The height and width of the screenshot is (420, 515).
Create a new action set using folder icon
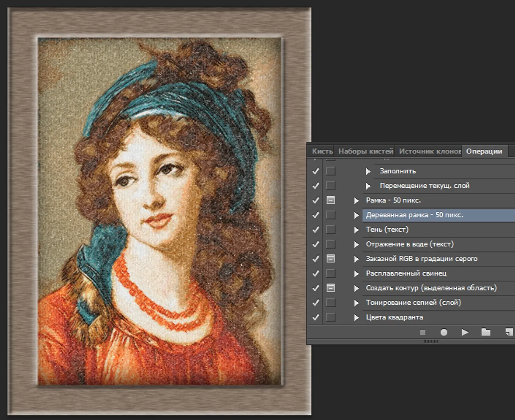(x=486, y=332)
